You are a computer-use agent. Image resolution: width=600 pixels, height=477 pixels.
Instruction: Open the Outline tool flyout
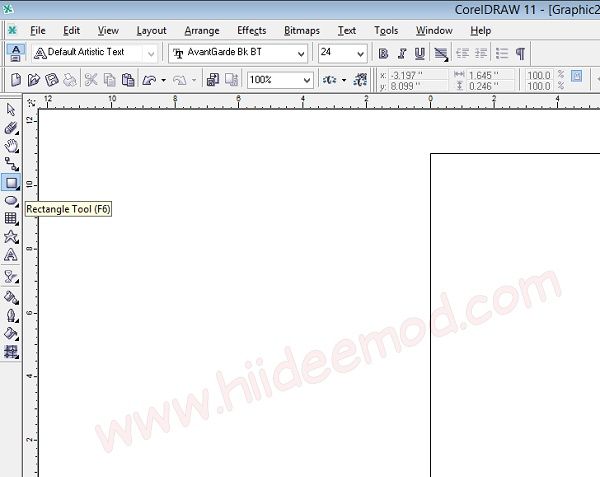pos(11,316)
